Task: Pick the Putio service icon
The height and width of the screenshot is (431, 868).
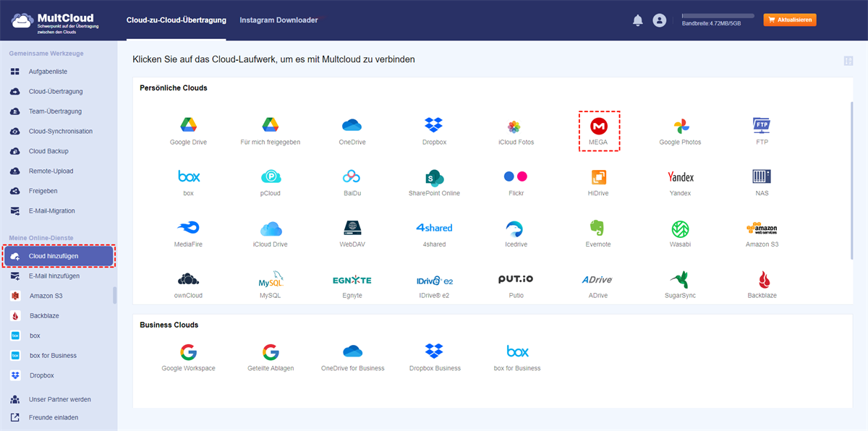Action: point(516,279)
